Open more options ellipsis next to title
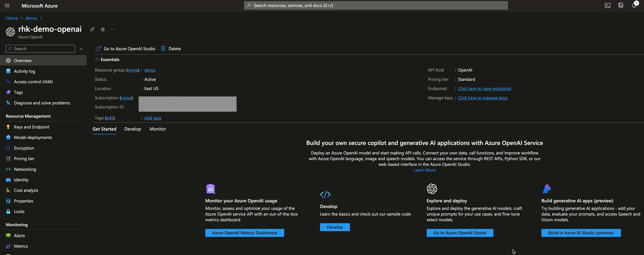 (x=113, y=29)
